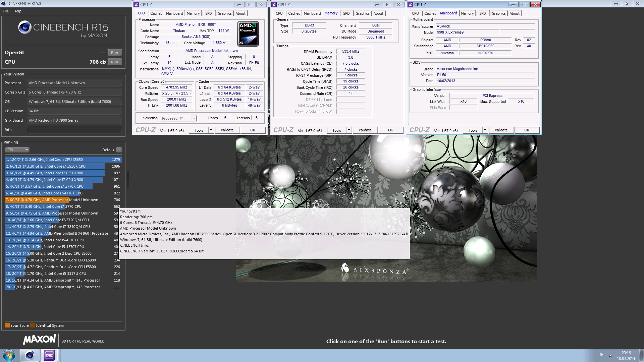Expand Tools dropdown arrow in first CPU-Z window

211,130
